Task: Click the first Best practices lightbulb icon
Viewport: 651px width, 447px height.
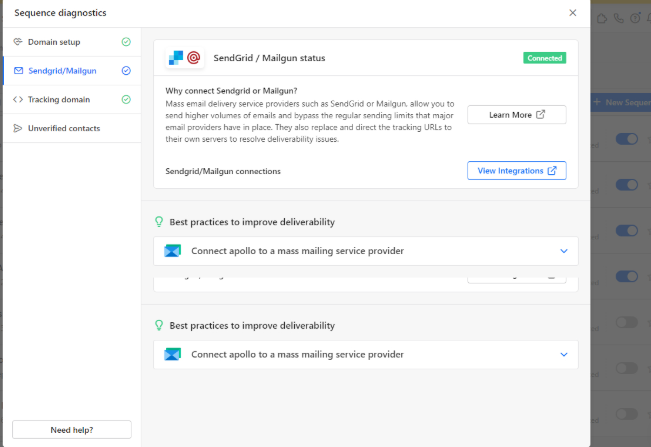Action: click(158, 222)
